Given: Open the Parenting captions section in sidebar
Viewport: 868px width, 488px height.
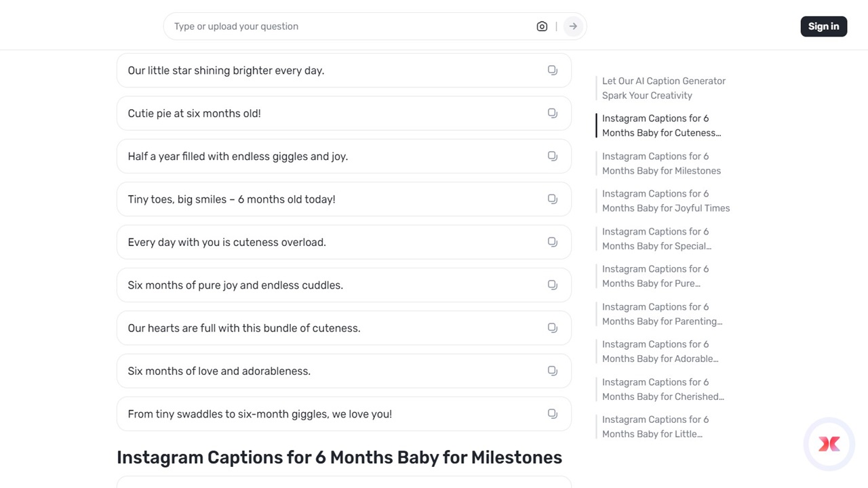Looking at the screenshot, I should click(x=661, y=314).
